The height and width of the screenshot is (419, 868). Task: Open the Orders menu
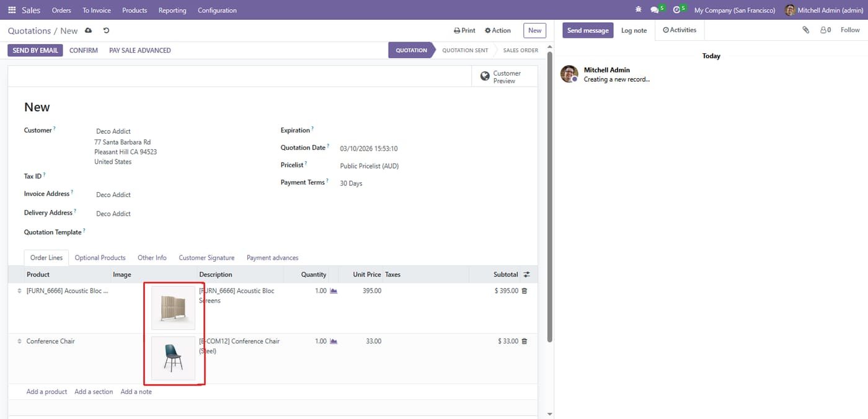pos(61,10)
